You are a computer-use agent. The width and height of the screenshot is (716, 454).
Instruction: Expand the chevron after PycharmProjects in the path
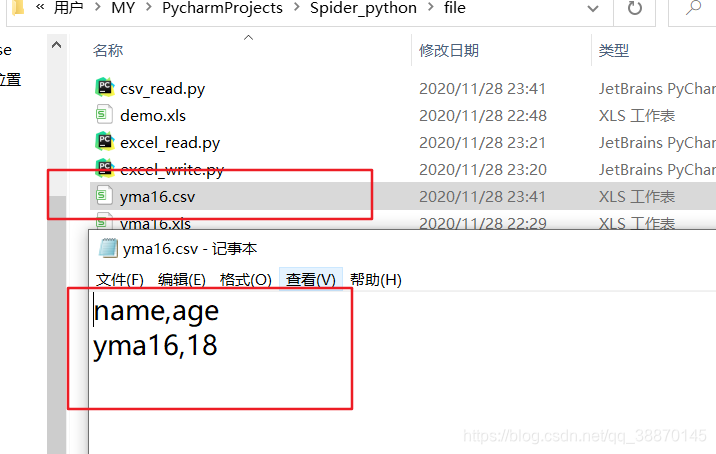point(296,8)
